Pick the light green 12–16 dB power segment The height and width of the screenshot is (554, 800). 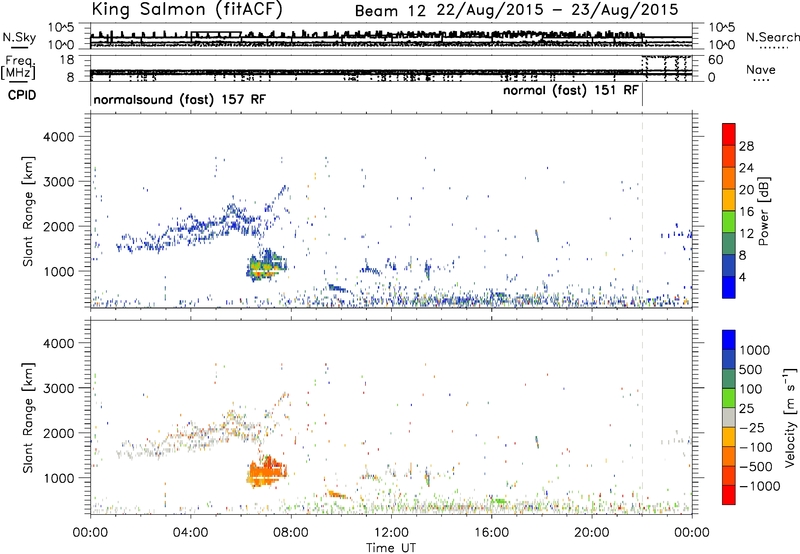click(729, 222)
